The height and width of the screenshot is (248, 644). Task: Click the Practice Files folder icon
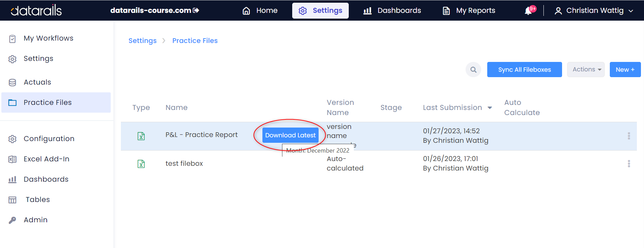(x=13, y=103)
